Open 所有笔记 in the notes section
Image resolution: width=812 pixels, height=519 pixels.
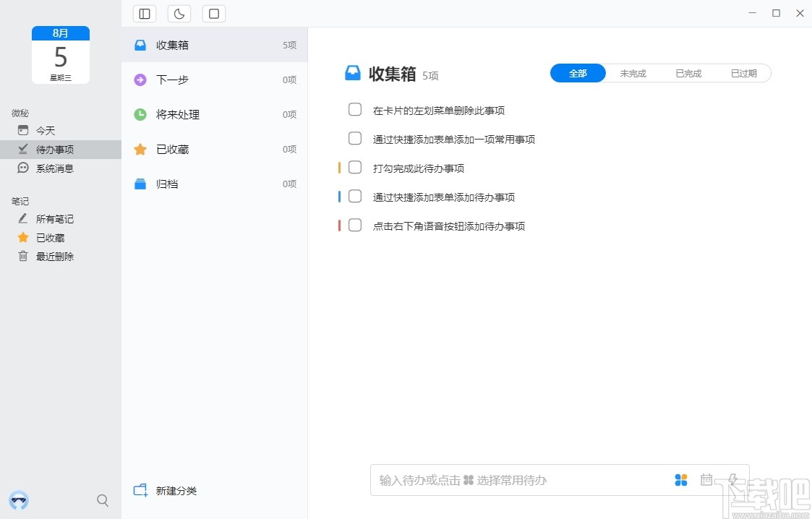[x=61, y=219]
